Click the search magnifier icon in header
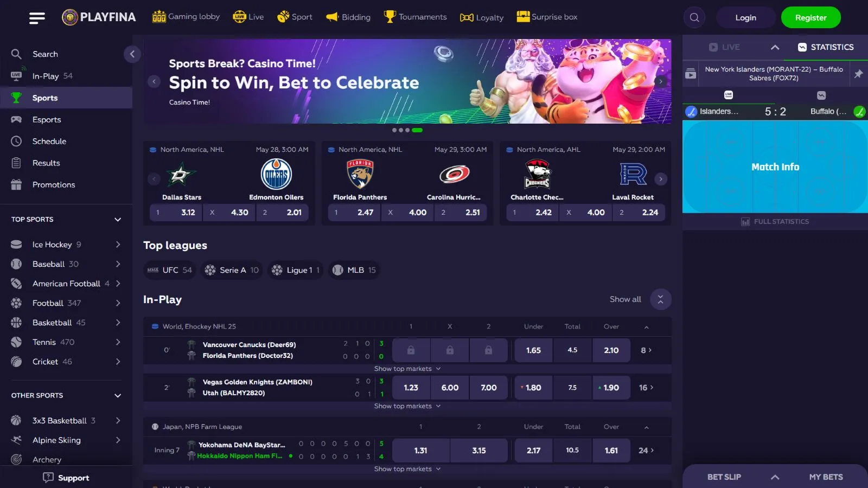868x488 pixels. [x=694, y=17]
